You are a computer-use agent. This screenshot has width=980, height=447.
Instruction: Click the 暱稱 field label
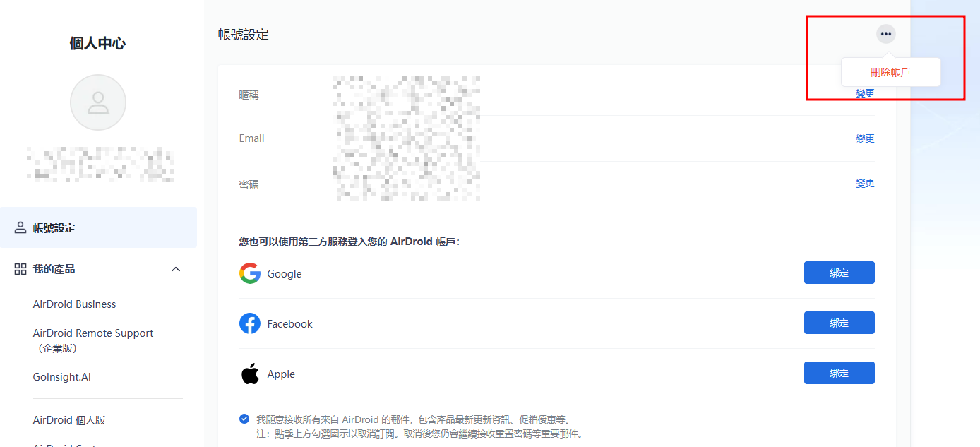[x=249, y=95]
